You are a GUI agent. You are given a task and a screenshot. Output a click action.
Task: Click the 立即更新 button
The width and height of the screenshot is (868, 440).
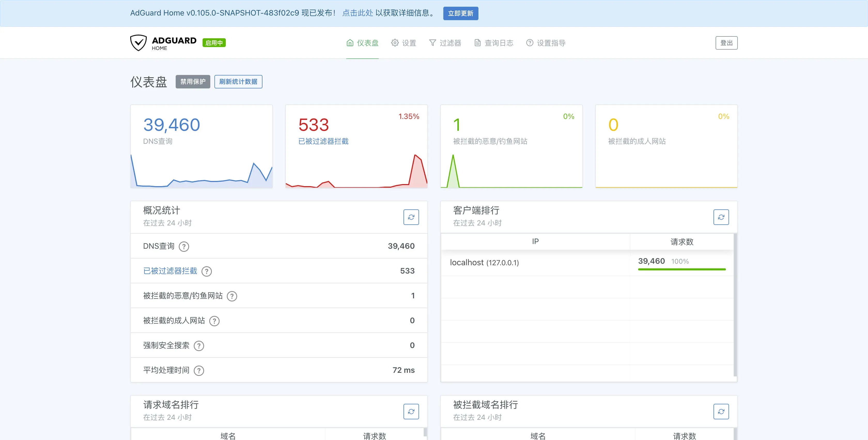460,13
